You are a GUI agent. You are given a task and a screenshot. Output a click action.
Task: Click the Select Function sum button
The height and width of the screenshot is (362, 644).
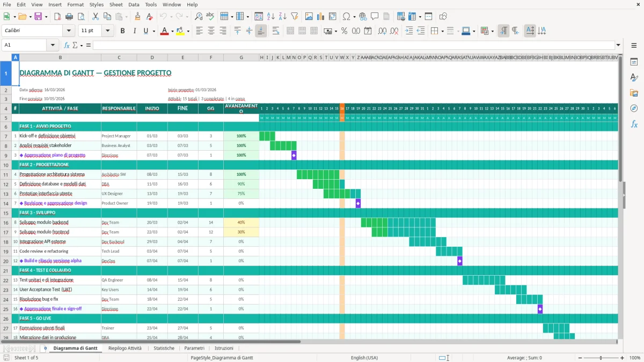[x=75, y=45]
